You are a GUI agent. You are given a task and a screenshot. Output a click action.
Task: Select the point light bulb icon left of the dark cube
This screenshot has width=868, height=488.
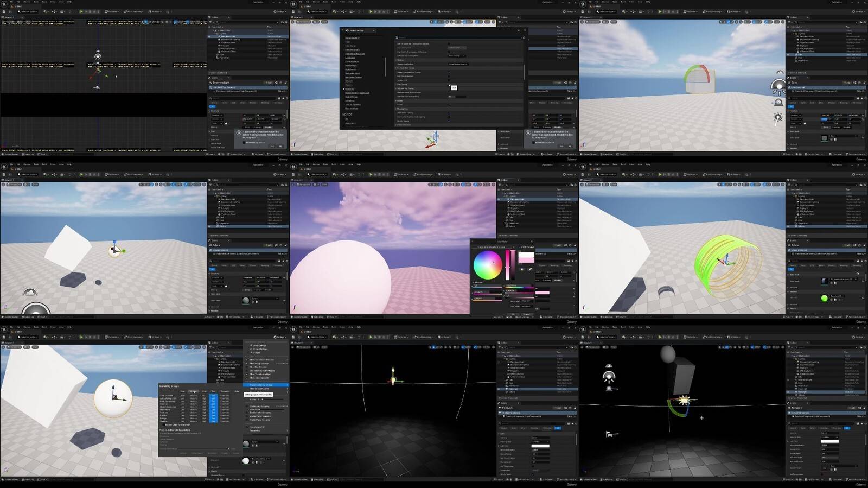(x=609, y=376)
